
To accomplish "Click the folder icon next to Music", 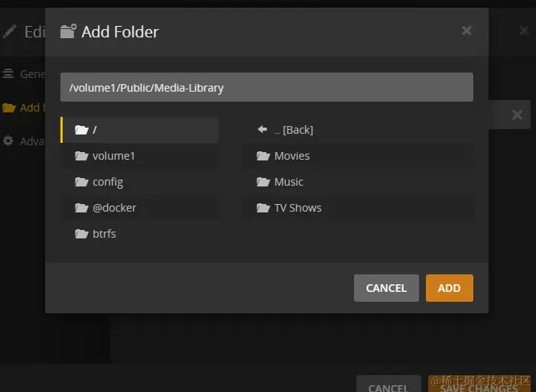I will point(264,182).
